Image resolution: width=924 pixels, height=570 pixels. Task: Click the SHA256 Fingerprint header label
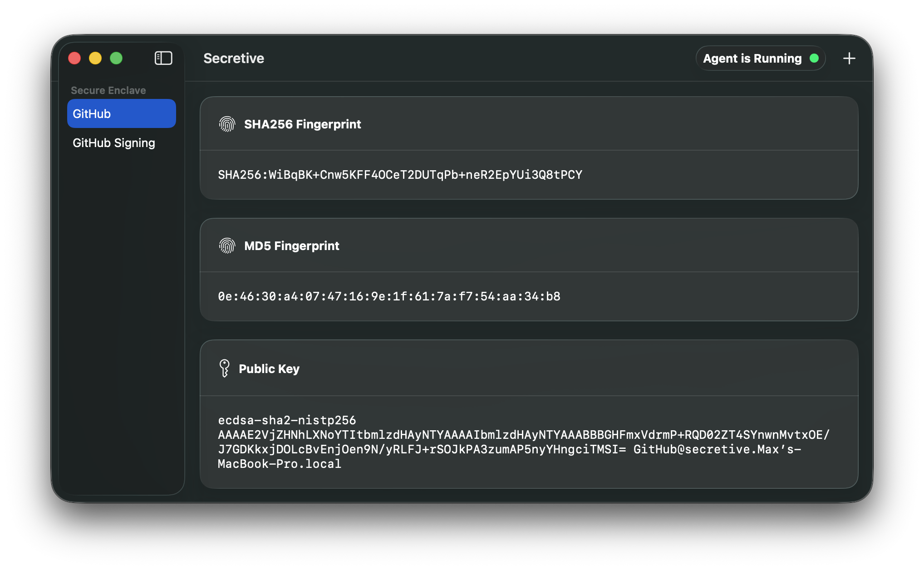click(302, 124)
